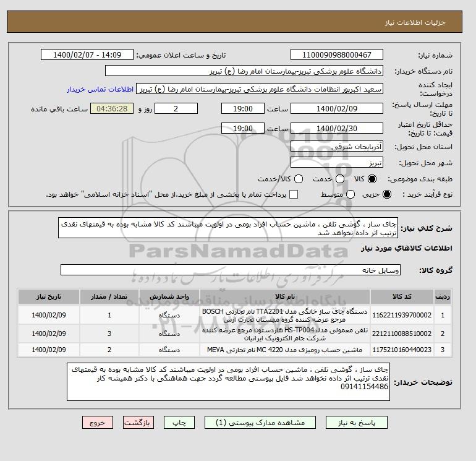Viewport: 476px width, 461px height.
Task: Select the کالا/خدمت radio option
Action: pos(299,179)
